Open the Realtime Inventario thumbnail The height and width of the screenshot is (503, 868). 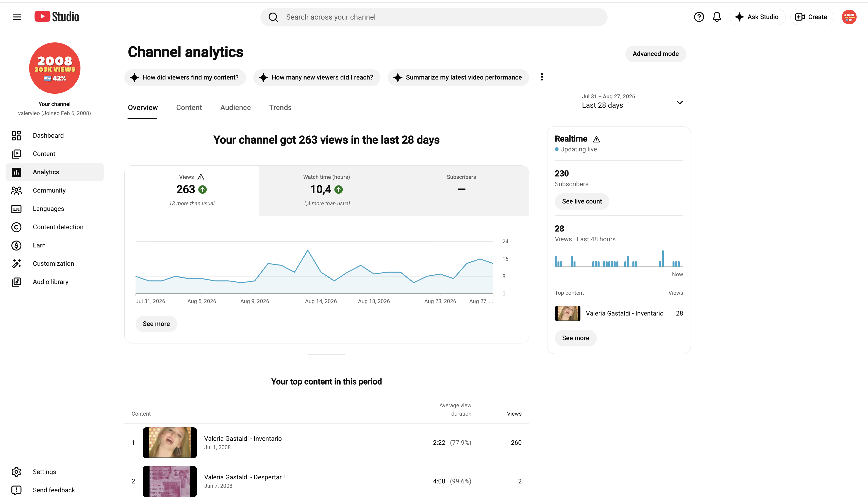567,313
